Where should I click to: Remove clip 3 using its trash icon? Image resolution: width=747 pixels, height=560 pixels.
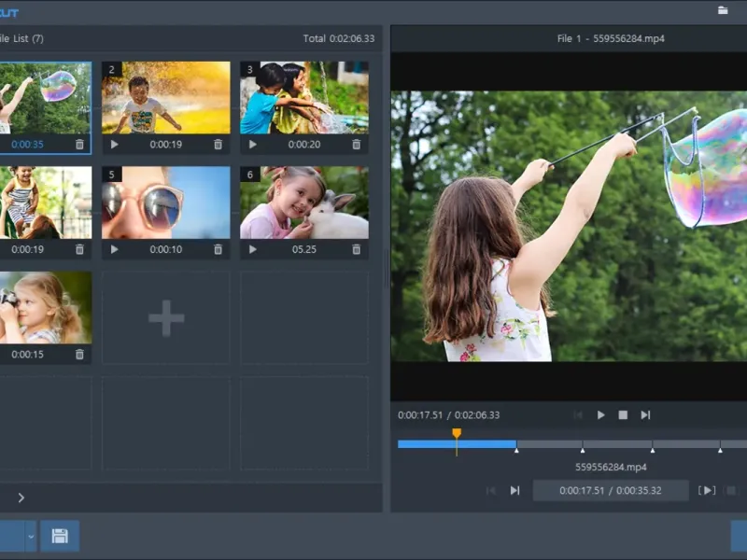[x=357, y=145]
